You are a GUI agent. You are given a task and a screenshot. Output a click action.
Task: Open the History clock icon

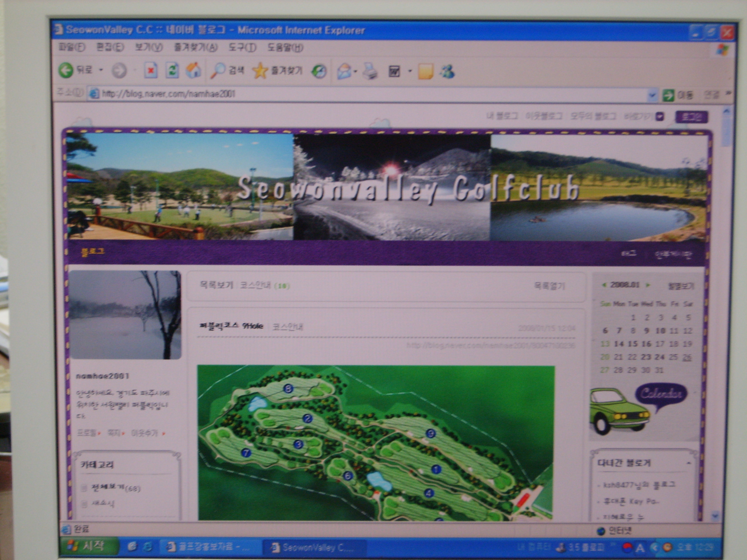(319, 71)
